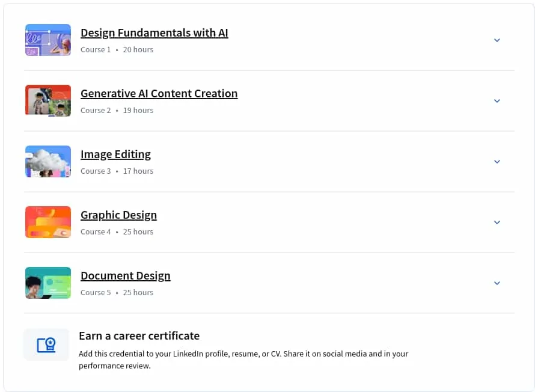Open the Graphic Design orange thumbnail

point(48,222)
